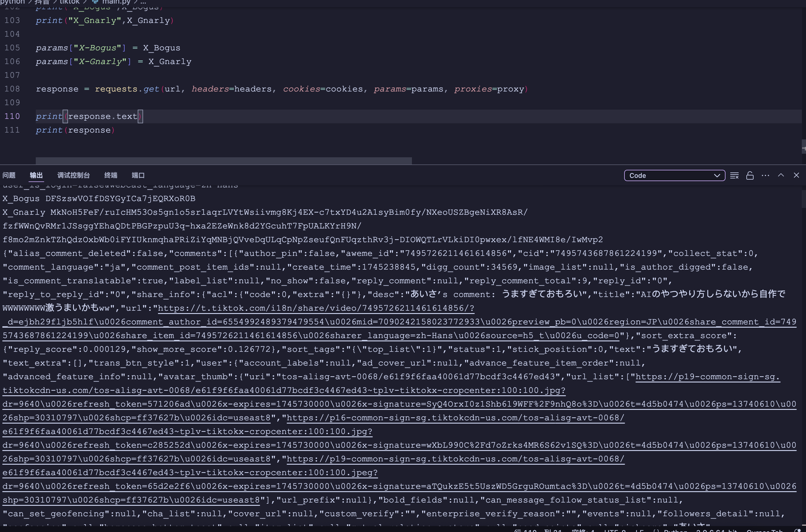Maximize the bottom panel with the chevron-up icon

tap(781, 175)
